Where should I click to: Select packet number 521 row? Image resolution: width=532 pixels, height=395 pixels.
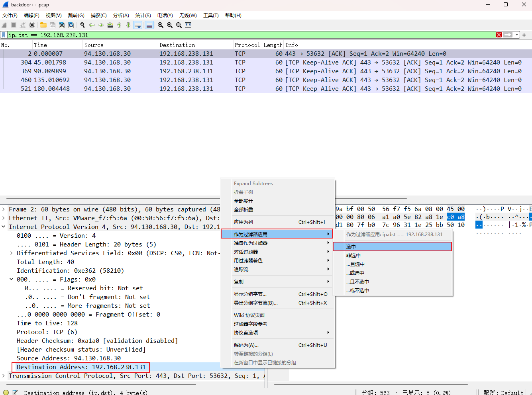pyautogui.click(x=266, y=88)
